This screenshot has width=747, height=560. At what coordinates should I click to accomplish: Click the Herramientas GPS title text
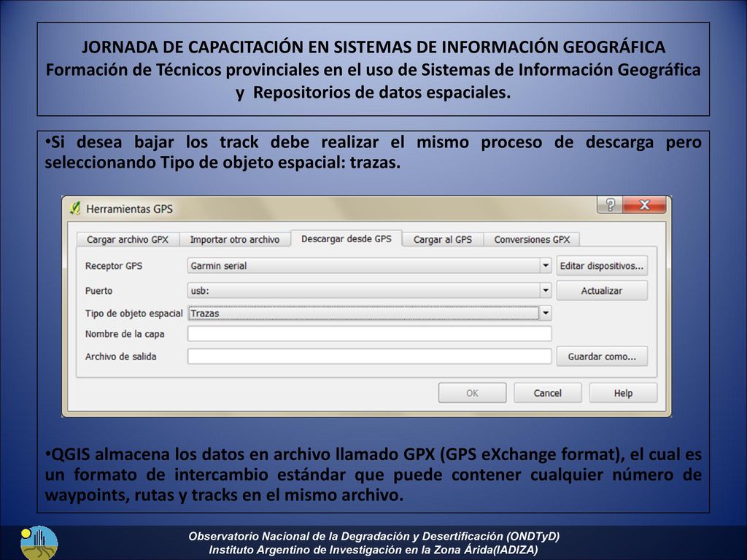pyautogui.click(x=129, y=209)
